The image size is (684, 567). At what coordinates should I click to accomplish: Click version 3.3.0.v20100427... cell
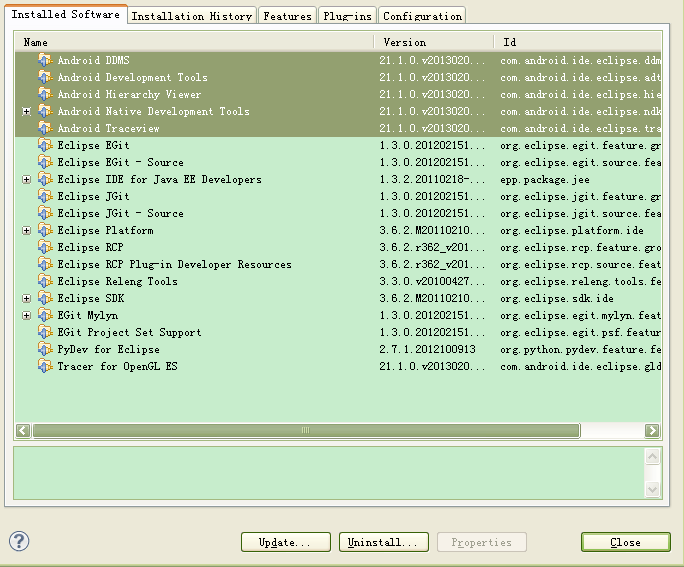(432, 281)
